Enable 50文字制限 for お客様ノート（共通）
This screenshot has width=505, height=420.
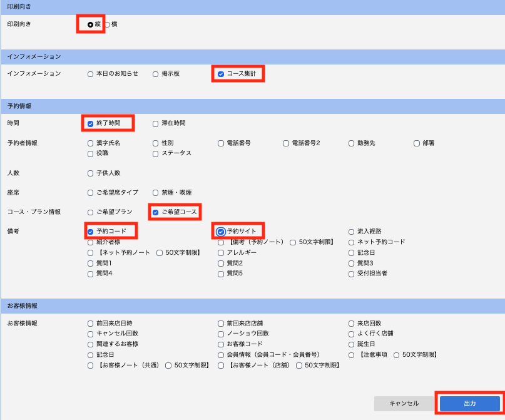(168, 366)
